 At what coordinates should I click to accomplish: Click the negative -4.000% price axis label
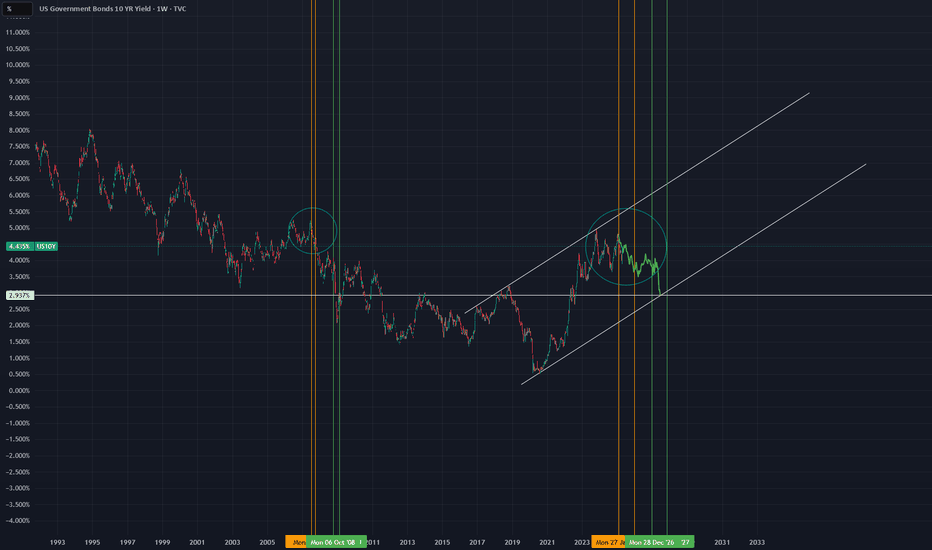[x=18, y=521]
